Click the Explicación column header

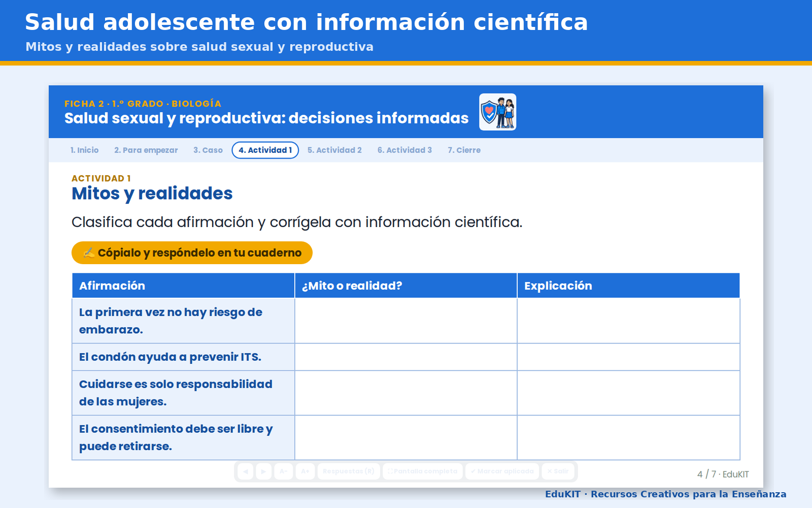tap(628, 285)
